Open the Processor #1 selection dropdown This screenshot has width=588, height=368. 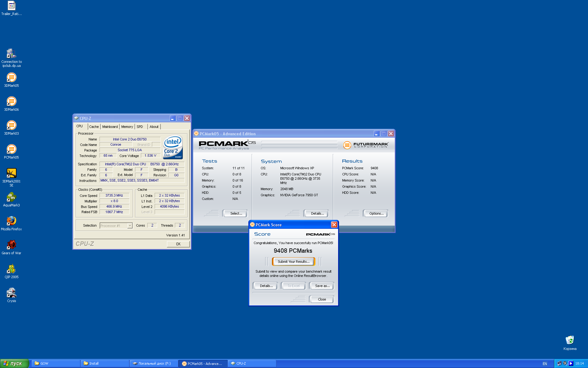[x=116, y=225]
